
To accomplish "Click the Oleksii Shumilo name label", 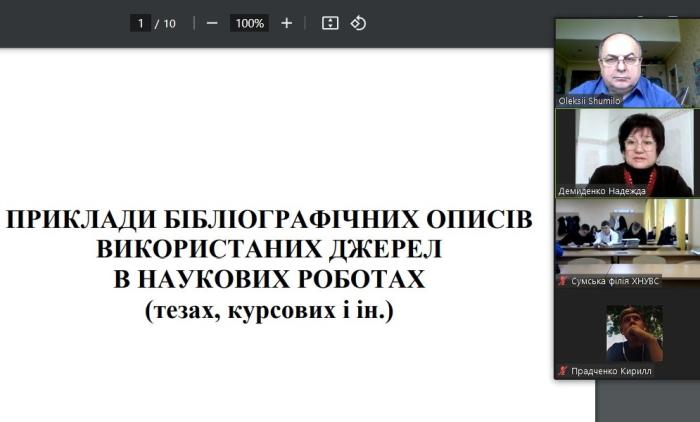I will pyautogui.click(x=590, y=101).
